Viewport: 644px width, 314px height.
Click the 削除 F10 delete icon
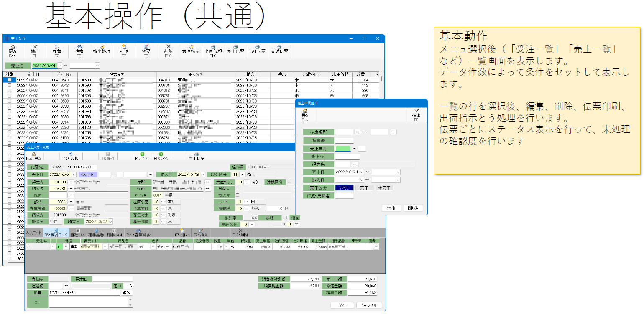point(168,50)
